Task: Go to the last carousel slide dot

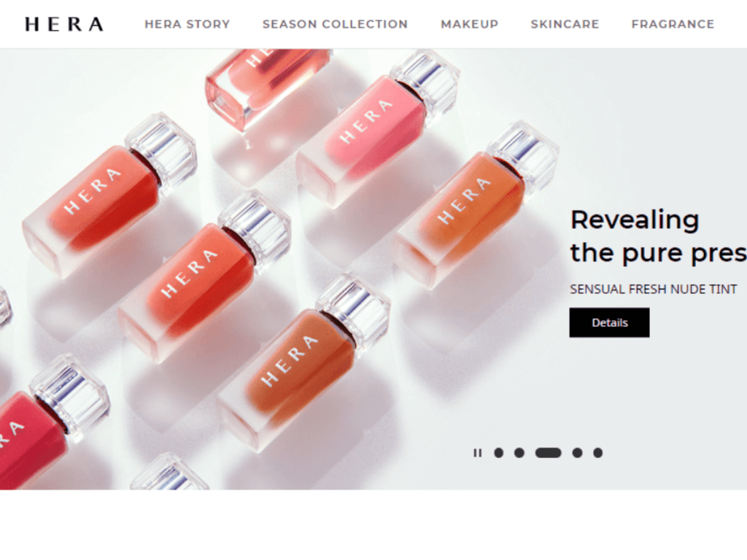Action: pos(598,453)
